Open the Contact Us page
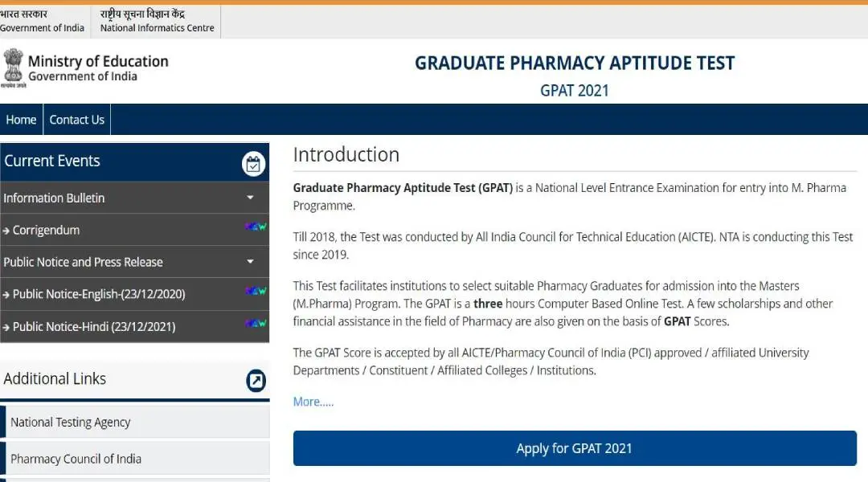868x482 pixels. [x=76, y=119]
